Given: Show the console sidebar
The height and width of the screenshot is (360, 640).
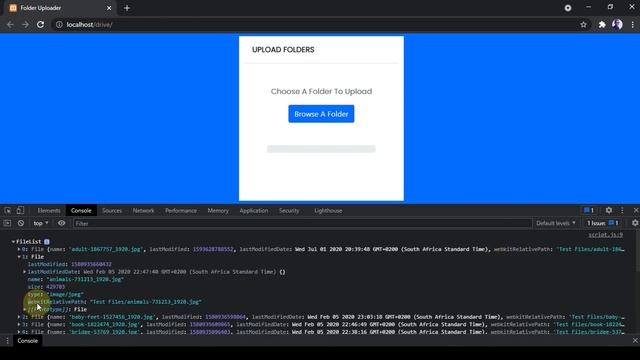Looking at the screenshot, I should point(7,223).
